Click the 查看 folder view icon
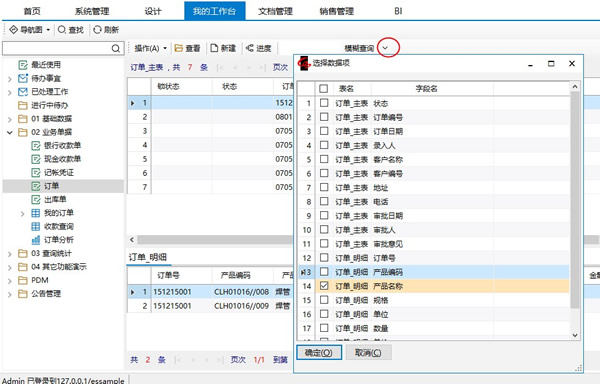This screenshot has height=384, width=600. click(178, 48)
